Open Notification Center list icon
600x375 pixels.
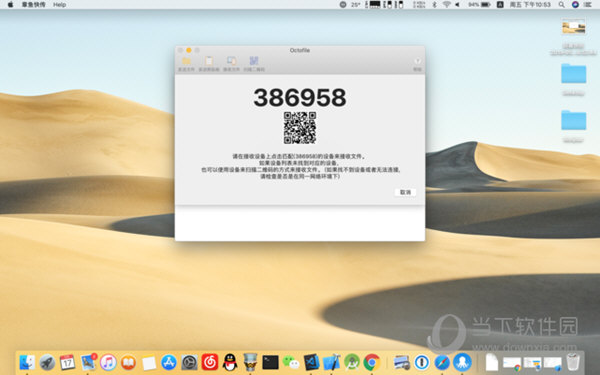tap(588, 5)
